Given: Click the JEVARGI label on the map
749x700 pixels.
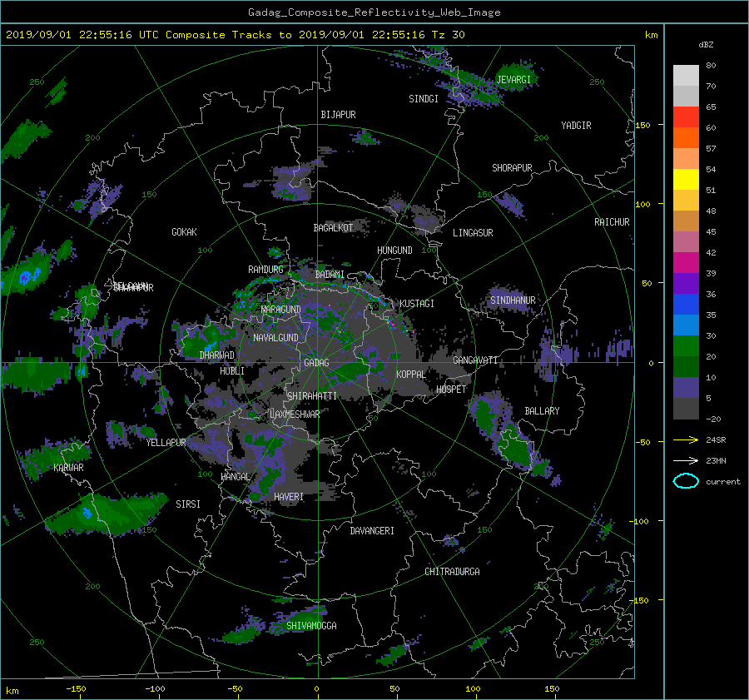Looking at the screenshot, I should pos(513,80).
